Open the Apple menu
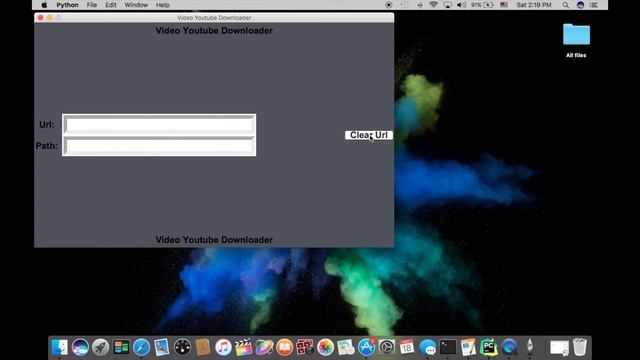This screenshot has width=640, height=360. coord(44,5)
